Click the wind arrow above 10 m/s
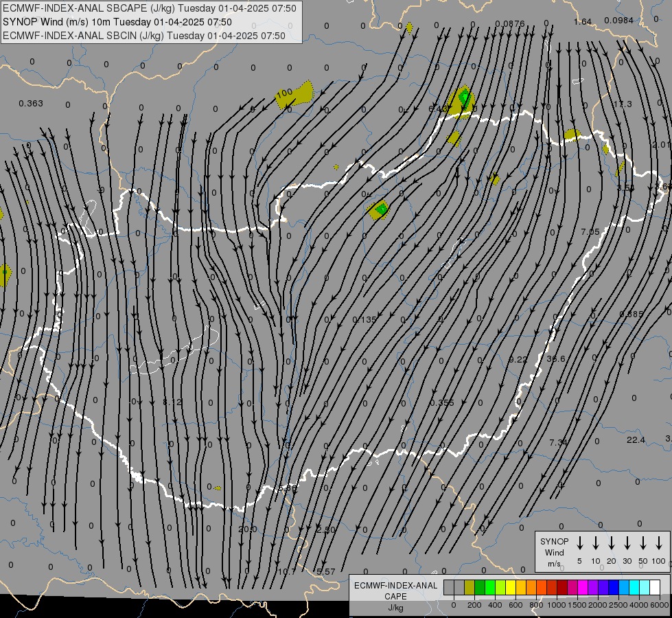672x618 pixels. click(596, 543)
